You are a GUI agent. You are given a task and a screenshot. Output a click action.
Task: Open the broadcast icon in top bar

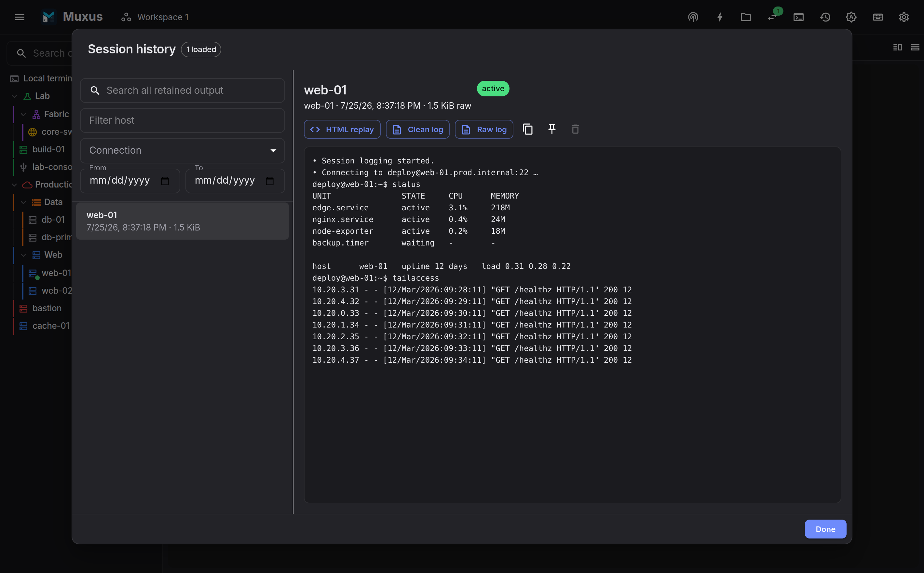coord(693,17)
